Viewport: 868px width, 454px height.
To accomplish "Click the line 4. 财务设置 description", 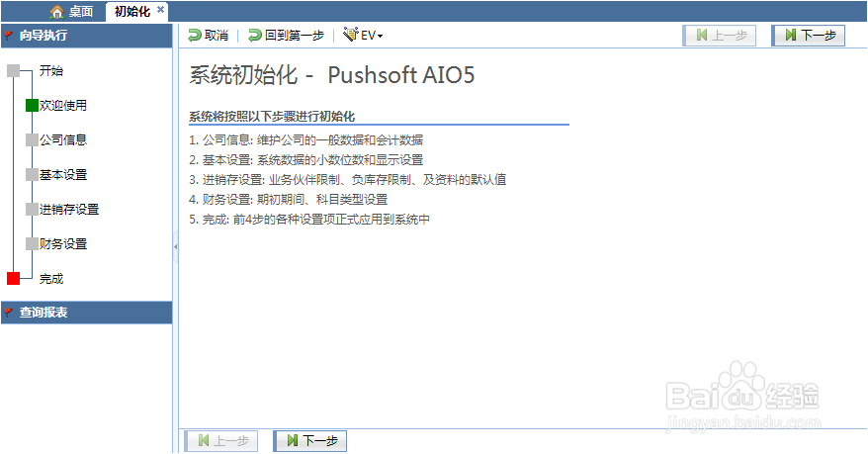I will pos(289,200).
